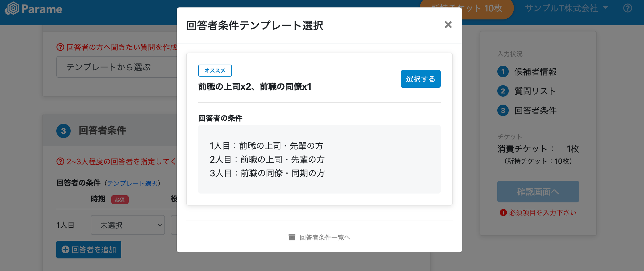Click the red warning icon beside 必須項目を入力下さい
This screenshot has width=644, height=271.
tap(503, 213)
